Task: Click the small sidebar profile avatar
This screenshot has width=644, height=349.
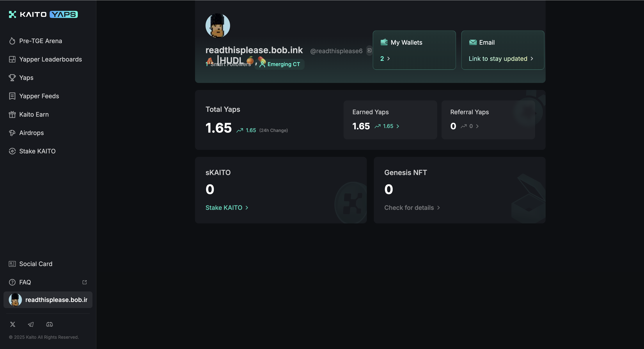Action: coord(15,300)
